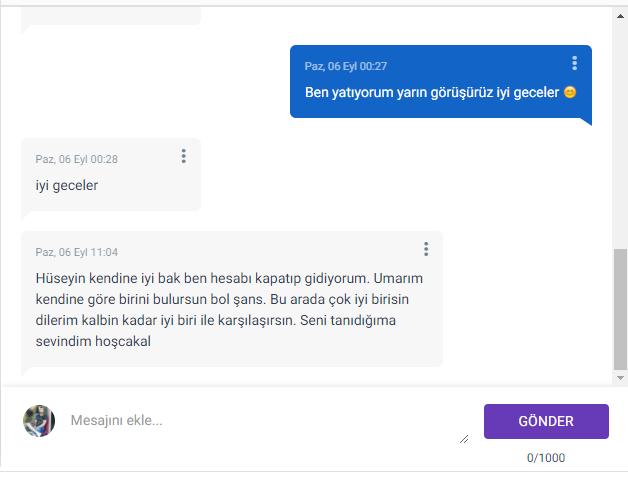
Task: Click the 'Paz, 06 Eyl 00:28' timestamp
Action: 76,159
